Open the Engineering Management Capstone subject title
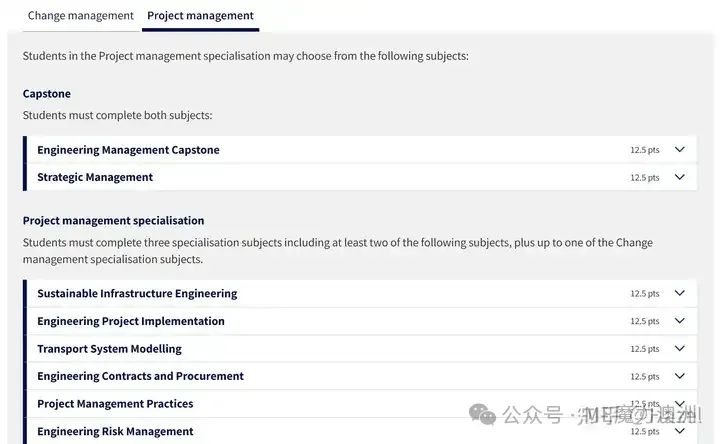 [128, 150]
